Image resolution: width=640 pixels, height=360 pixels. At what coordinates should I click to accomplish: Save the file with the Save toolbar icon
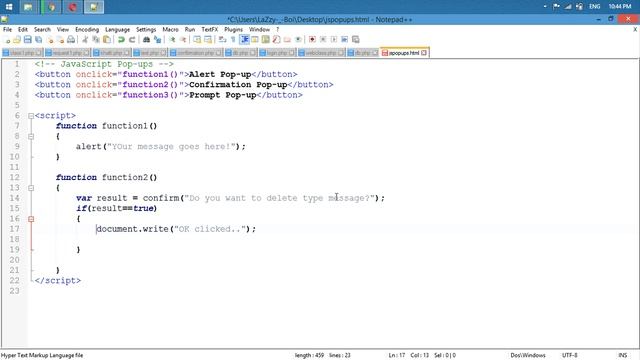pos(28,40)
